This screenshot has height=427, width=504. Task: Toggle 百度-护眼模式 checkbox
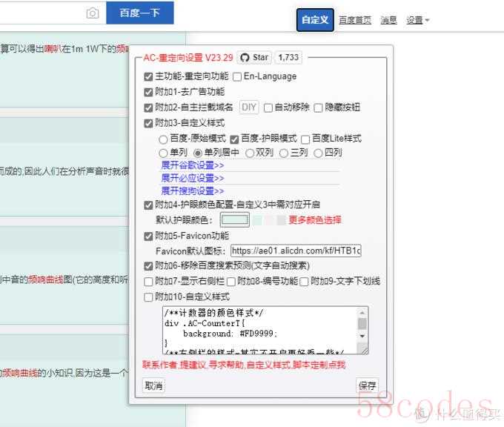[x=234, y=139]
